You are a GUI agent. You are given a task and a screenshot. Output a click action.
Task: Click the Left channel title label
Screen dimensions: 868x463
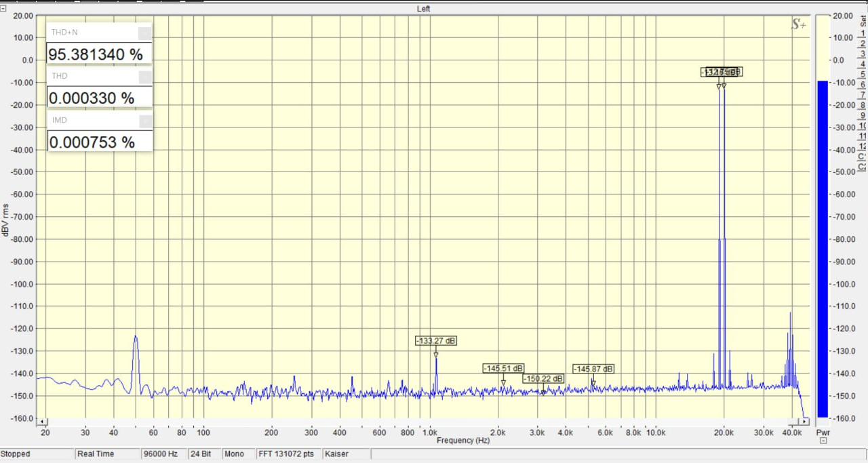click(x=424, y=9)
